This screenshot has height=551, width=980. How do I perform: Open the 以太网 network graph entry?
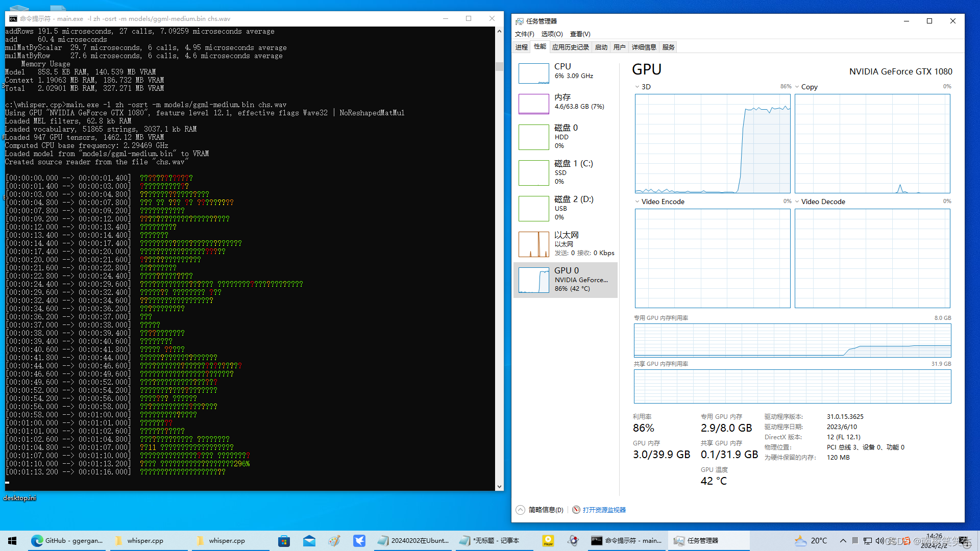pyautogui.click(x=533, y=244)
